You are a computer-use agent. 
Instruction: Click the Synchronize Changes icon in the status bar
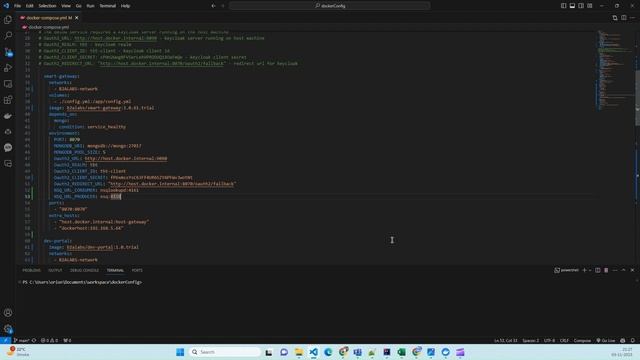pyautogui.click(x=34, y=340)
